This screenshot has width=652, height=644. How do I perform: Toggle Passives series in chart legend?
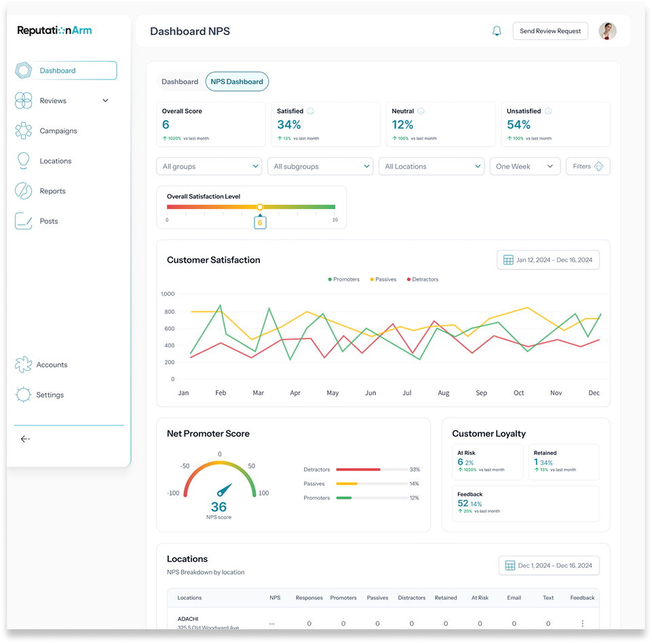pos(383,280)
